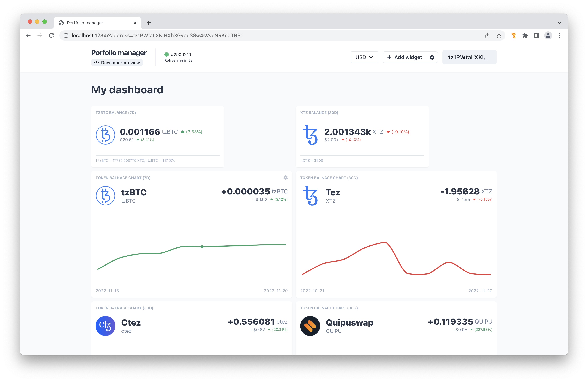Click the share icon in address bar
588x382 pixels.
[x=487, y=35]
